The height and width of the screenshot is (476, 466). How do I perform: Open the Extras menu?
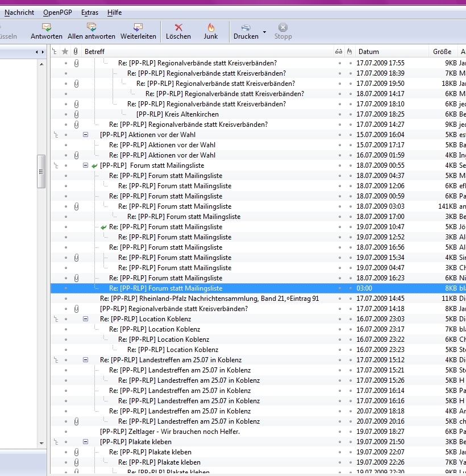pyautogui.click(x=89, y=13)
